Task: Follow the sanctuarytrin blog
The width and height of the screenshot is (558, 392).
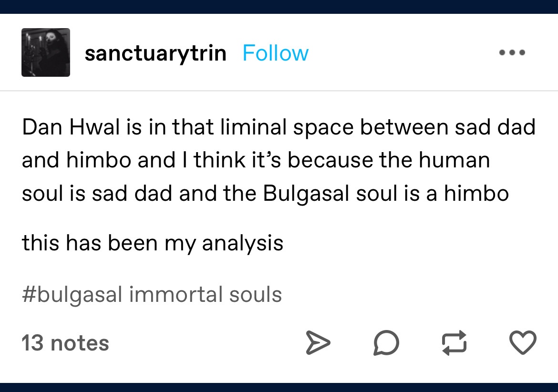Action: 276,53
